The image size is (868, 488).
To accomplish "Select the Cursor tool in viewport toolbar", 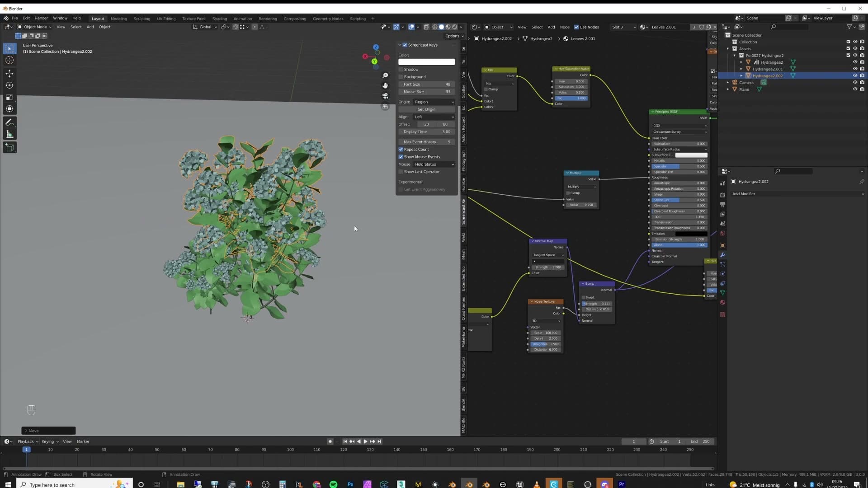I will point(9,61).
